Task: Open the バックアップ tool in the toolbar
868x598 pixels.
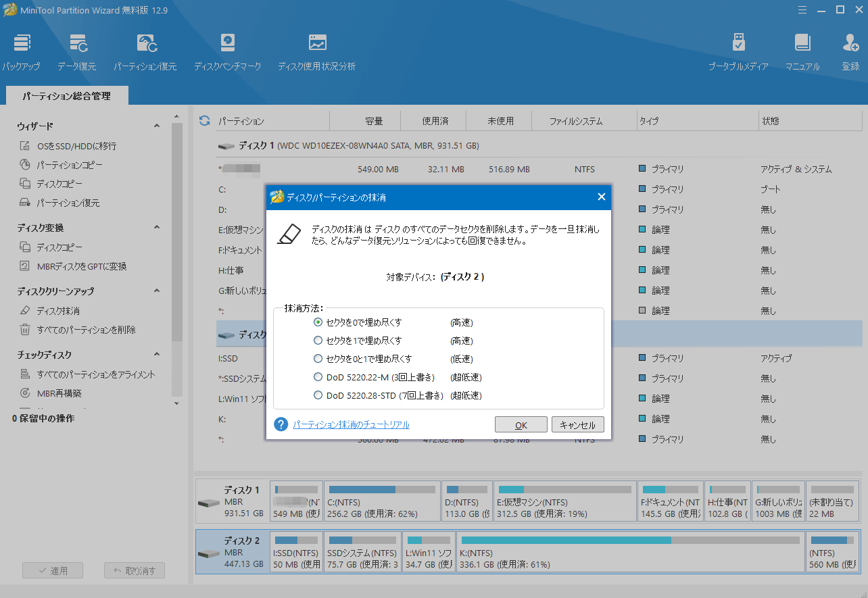Action: click(21, 52)
